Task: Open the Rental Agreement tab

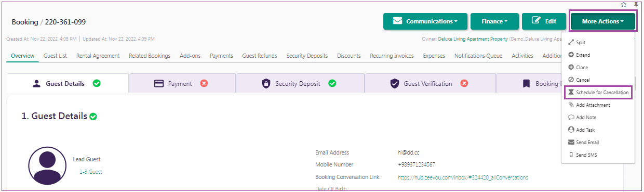Action: [98, 56]
